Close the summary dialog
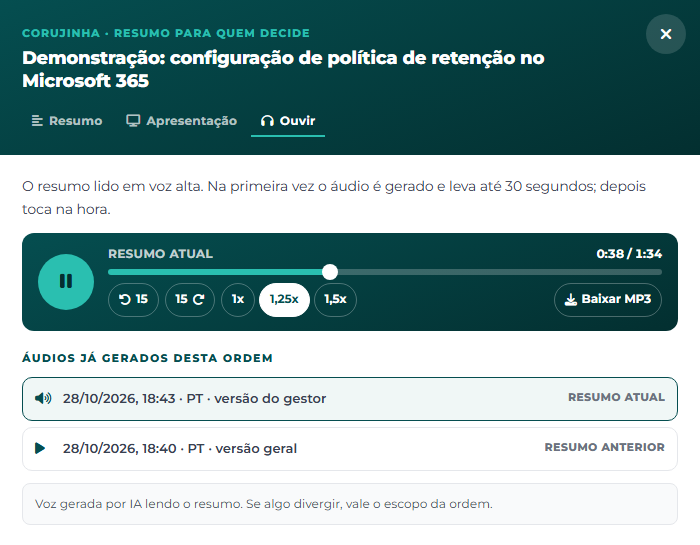The height and width of the screenshot is (545, 700). point(666,34)
